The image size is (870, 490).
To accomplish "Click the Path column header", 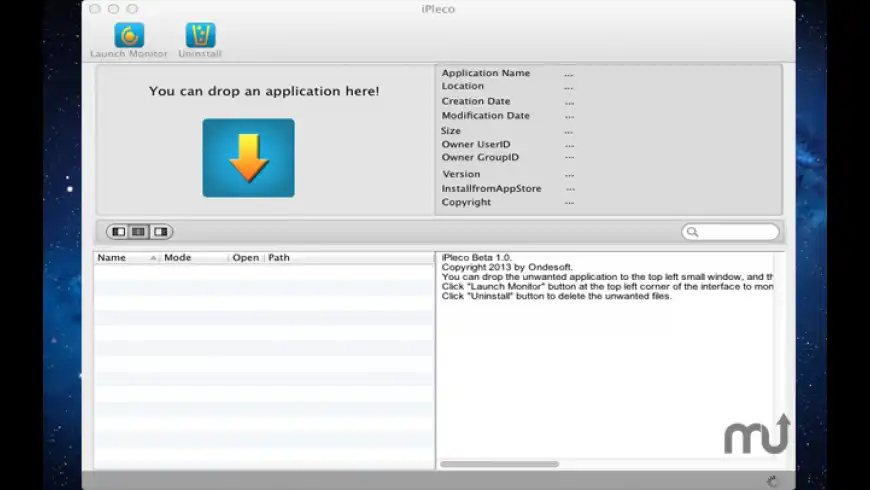I will tap(350, 257).
